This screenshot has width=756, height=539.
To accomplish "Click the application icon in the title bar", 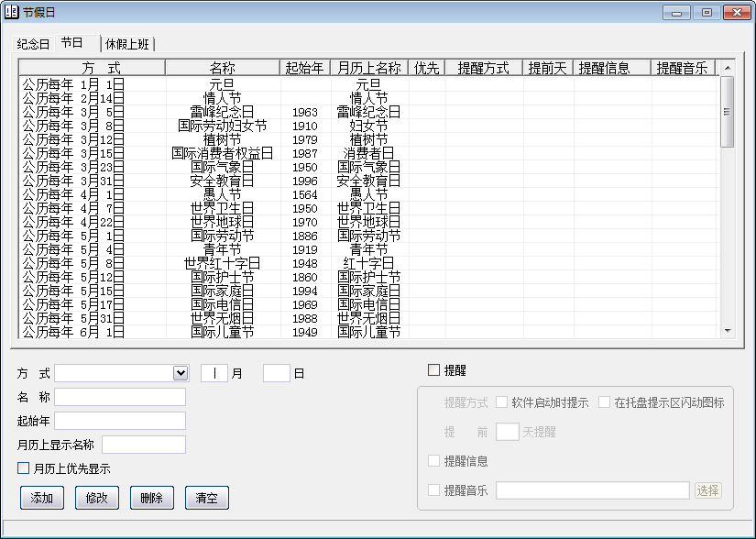I will click(x=13, y=12).
